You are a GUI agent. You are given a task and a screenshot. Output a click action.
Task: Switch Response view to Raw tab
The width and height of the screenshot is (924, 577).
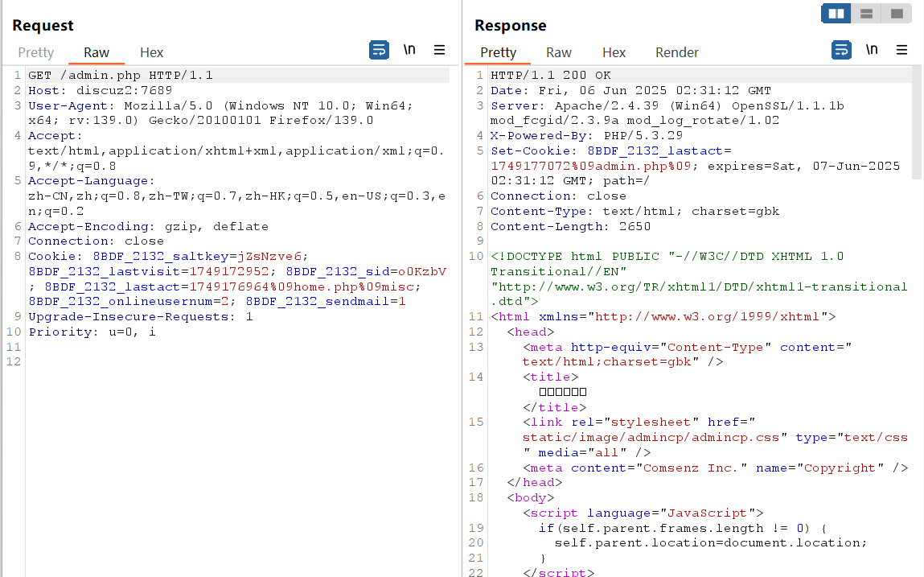[x=559, y=52]
